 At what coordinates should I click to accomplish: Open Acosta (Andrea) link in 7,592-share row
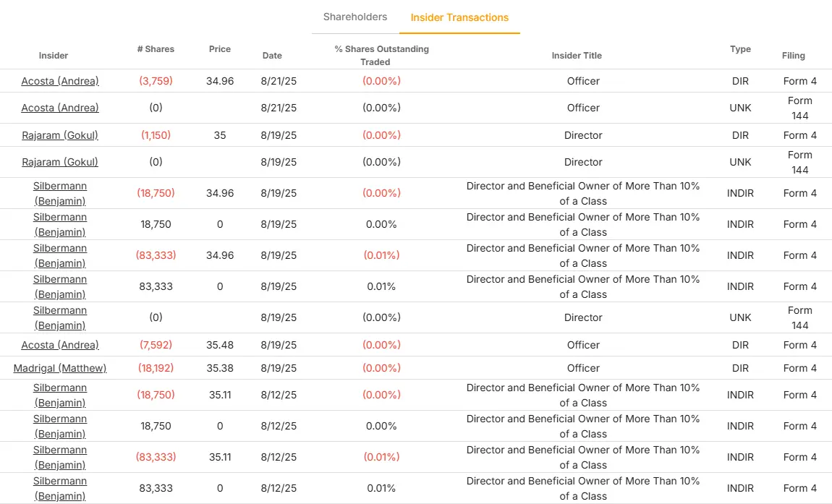point(60,345)
